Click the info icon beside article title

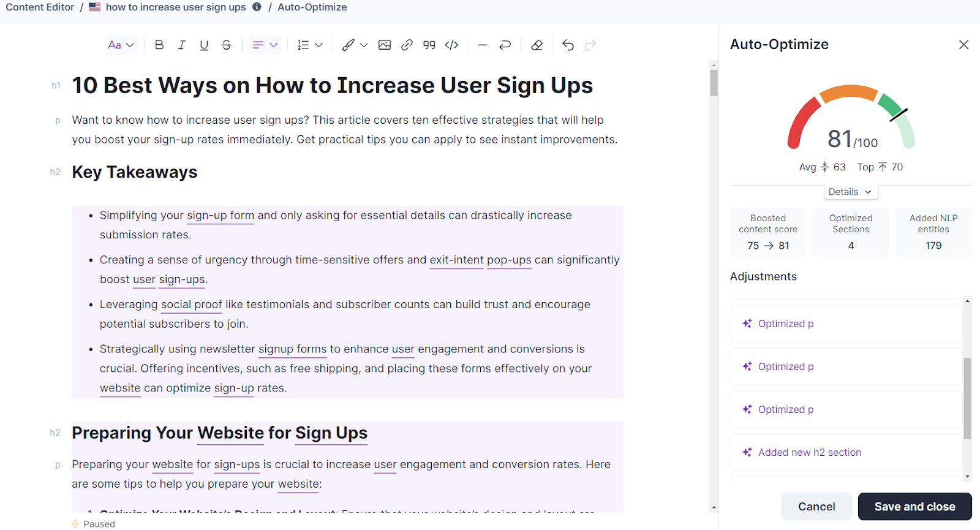257,7
